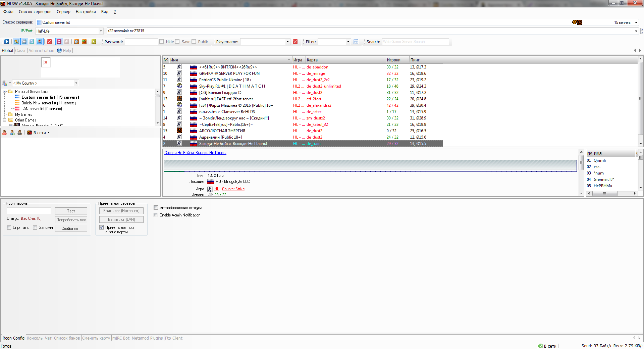Open the Настройки menu
Screen dimensions: 644x349
tap(86, 12)
